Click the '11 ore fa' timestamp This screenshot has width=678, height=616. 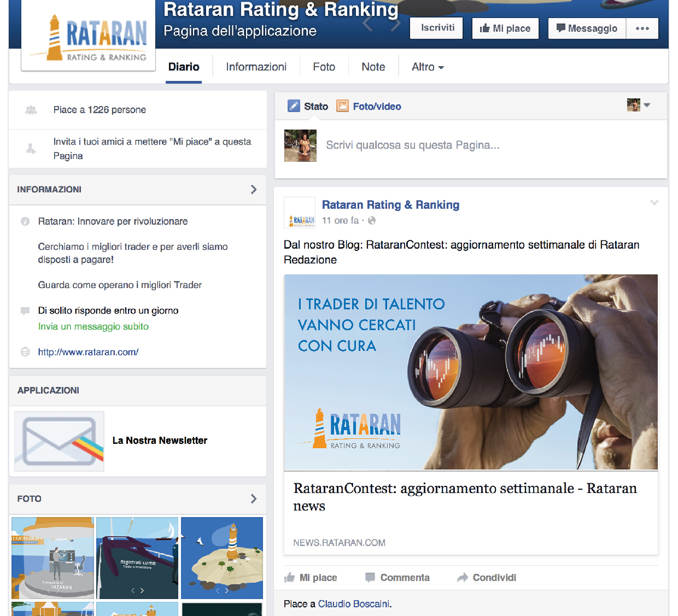pyautogui.click(x=340, y=221)
